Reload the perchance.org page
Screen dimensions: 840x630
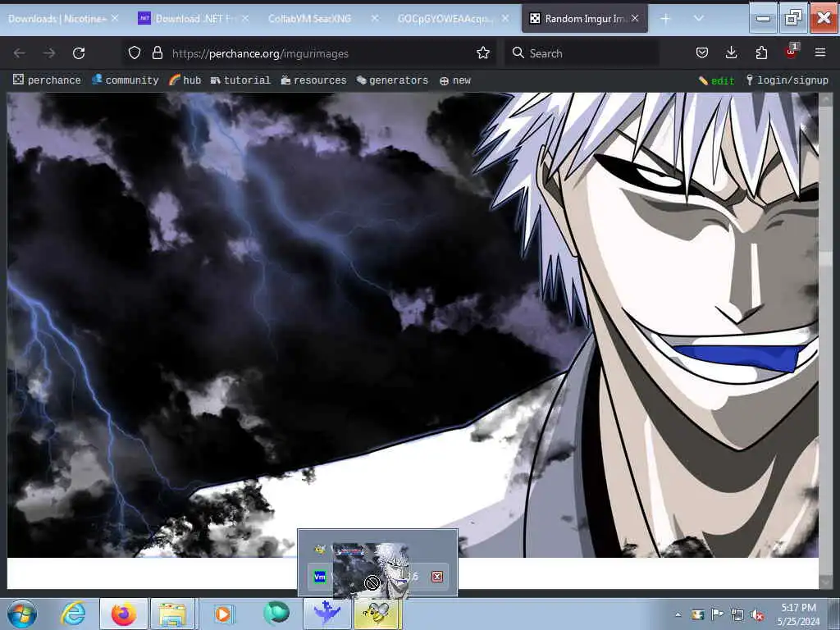click(79, 53)
